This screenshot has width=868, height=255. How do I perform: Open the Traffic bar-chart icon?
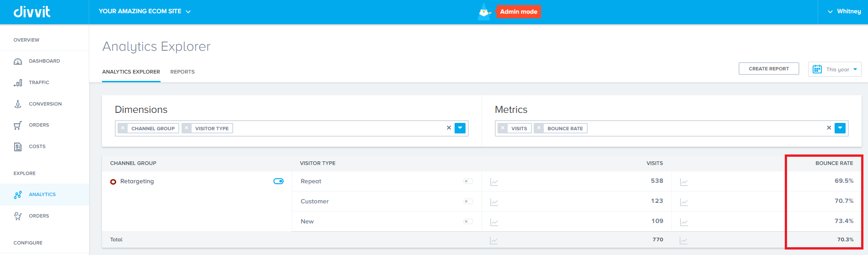point(18,83)
